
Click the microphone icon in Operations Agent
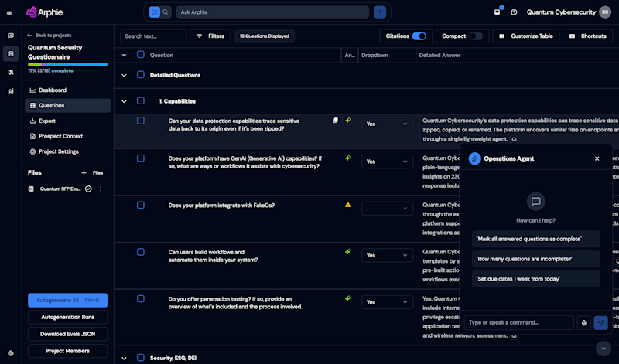coord(584,322)
